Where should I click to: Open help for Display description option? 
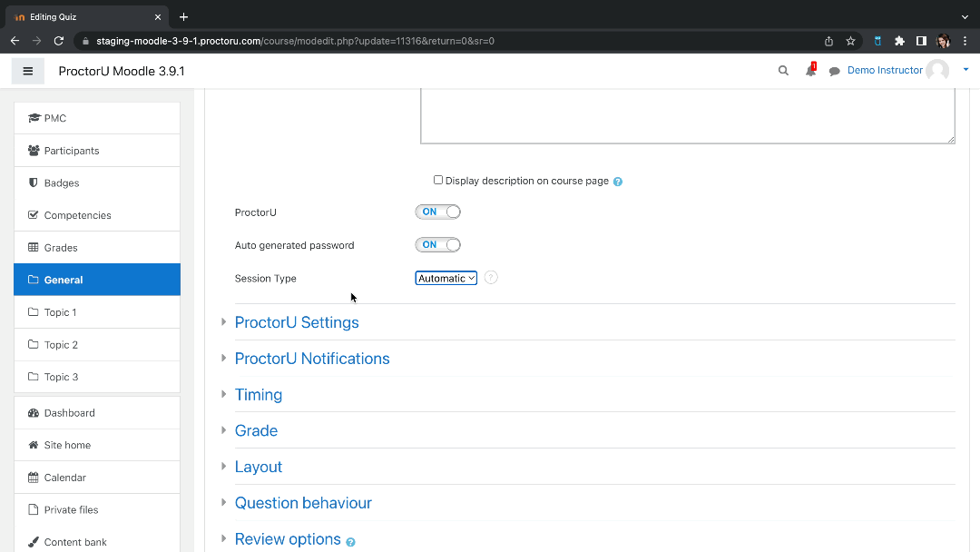(618, 182)
